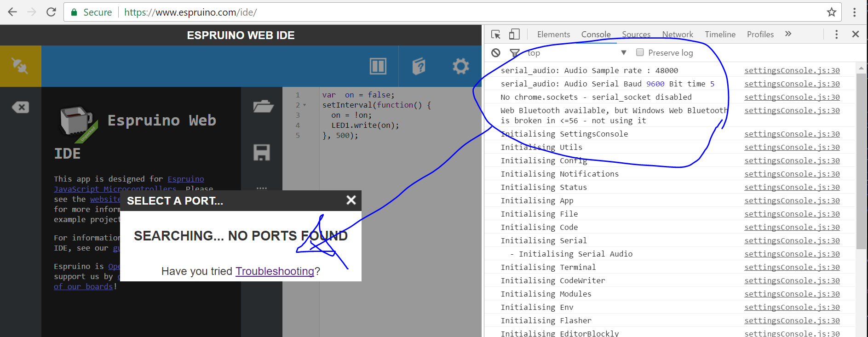Close the Select a Port dialog
868x337 pixels.
[x=351, y=200]
